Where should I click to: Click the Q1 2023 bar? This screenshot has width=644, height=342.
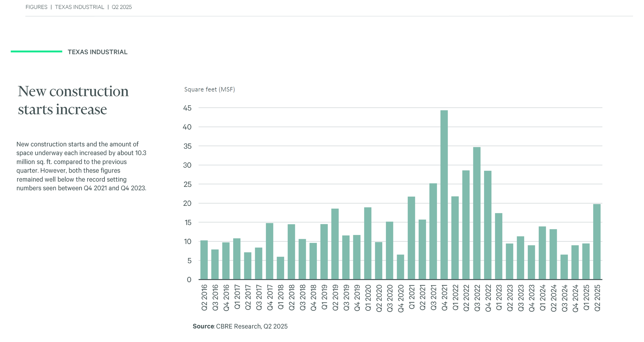[x=498, y=246]
